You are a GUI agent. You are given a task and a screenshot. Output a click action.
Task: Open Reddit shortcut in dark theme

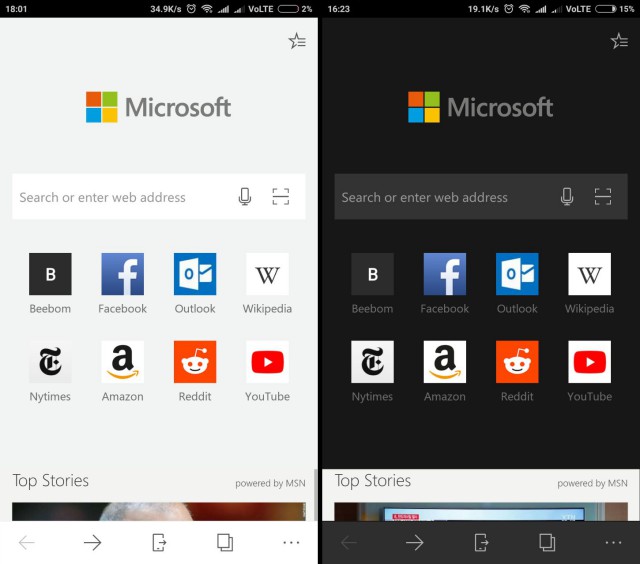tap(517, 371)
